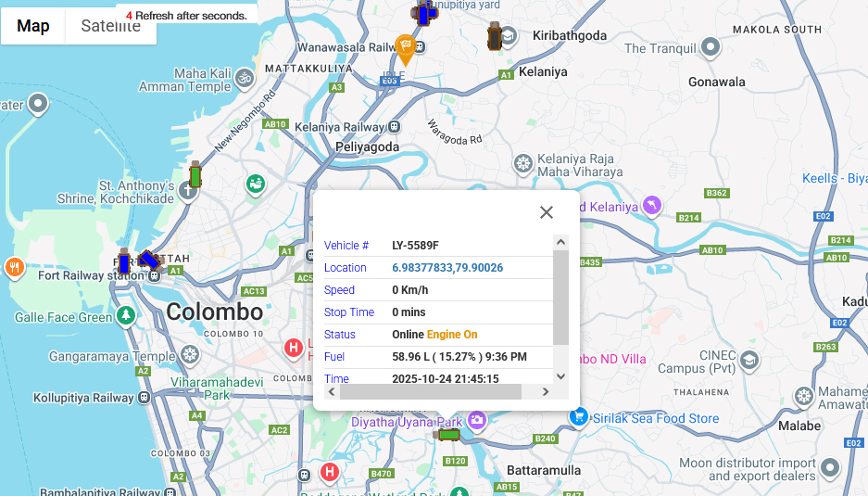Select the green vehicle near Diyatha Uyana Park
Image resolution: width=868 pixels, height=496 pixels.
point(447,435)
